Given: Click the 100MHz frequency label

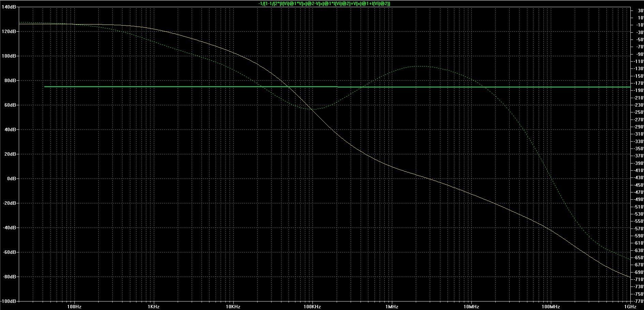Looking at the screenshot, I should point(551,307).
